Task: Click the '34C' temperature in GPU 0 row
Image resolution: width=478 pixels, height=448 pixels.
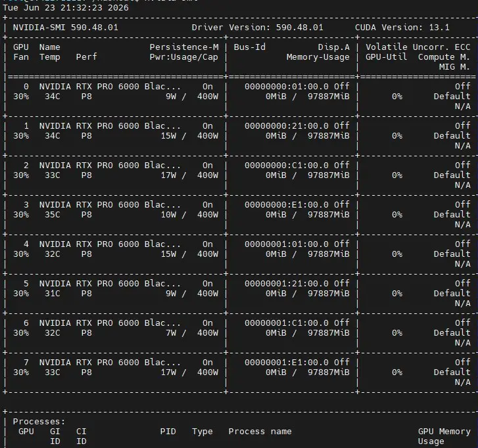Action: [53, 97]
